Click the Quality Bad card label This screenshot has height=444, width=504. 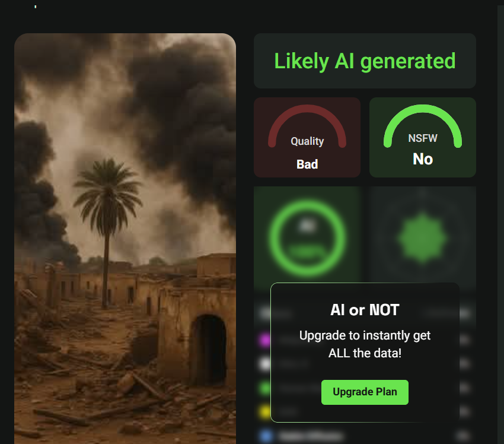307,164
